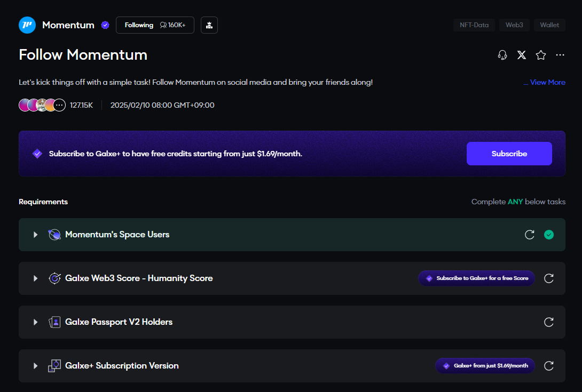
Task: Click the diamond icon in the Galxe+ banner
Action: pyautogui.click(x=37, y=154)
